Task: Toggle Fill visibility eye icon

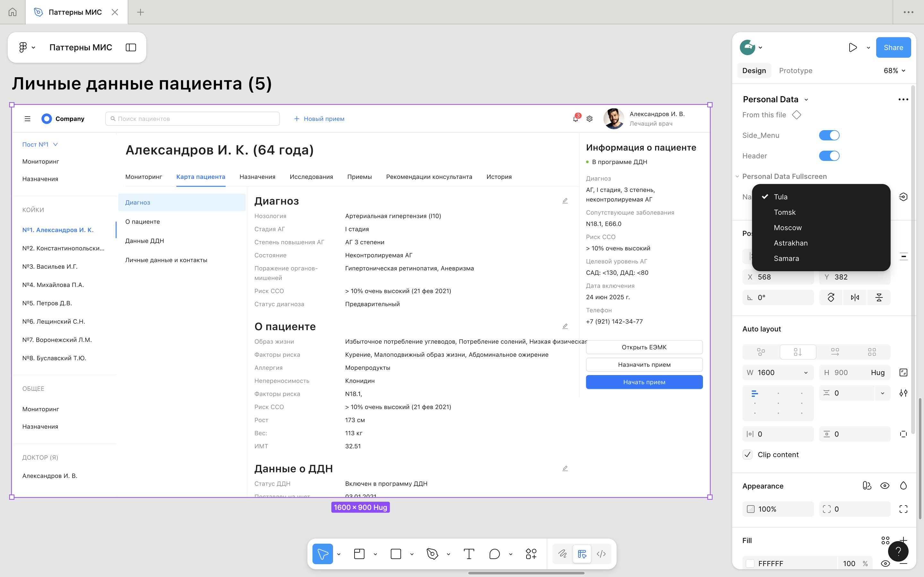Action: (x=885, y=563)
